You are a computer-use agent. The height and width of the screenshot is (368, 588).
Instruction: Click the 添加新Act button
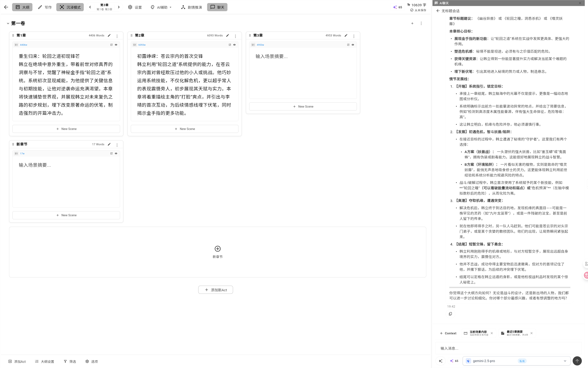coord(215,290)
